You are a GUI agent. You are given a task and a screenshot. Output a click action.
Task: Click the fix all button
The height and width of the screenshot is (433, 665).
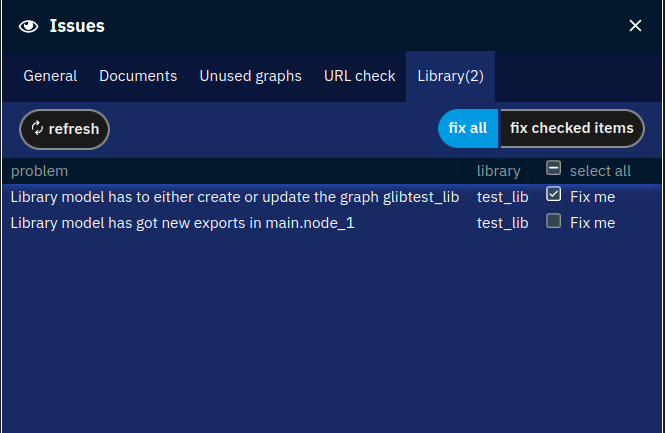(x=468, y=129)
